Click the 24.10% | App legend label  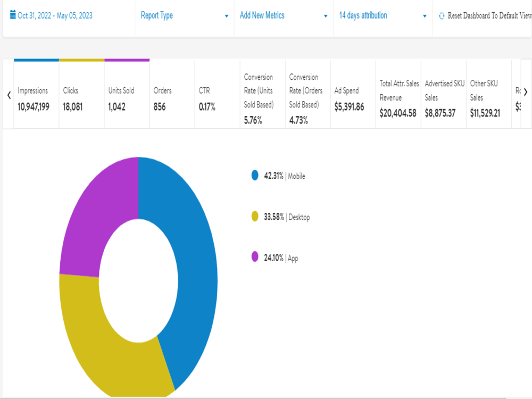pos(281,258)
